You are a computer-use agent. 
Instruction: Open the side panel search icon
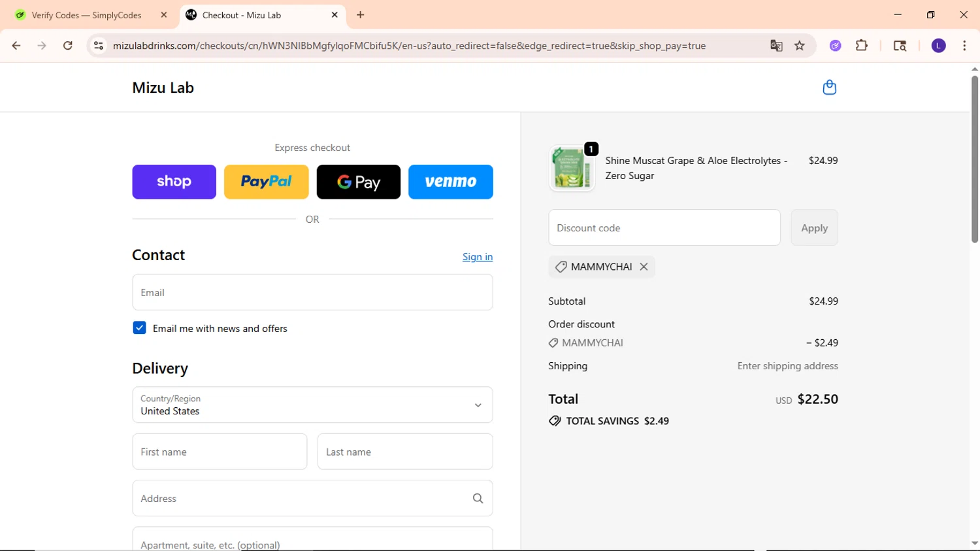coord(900,46)
